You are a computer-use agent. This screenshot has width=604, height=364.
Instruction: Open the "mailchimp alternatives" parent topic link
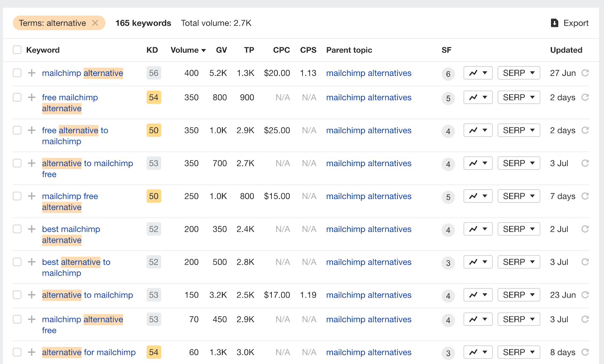coord(368,73)
